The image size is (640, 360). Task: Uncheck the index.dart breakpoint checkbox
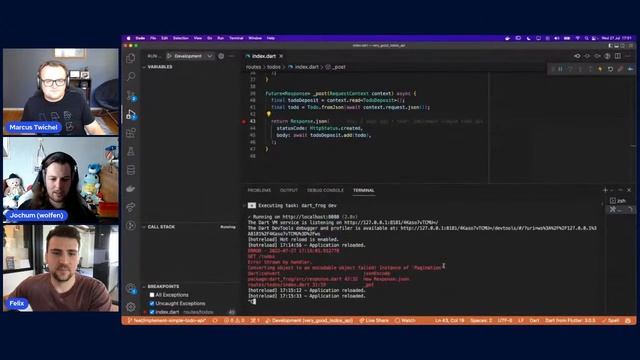152,312
